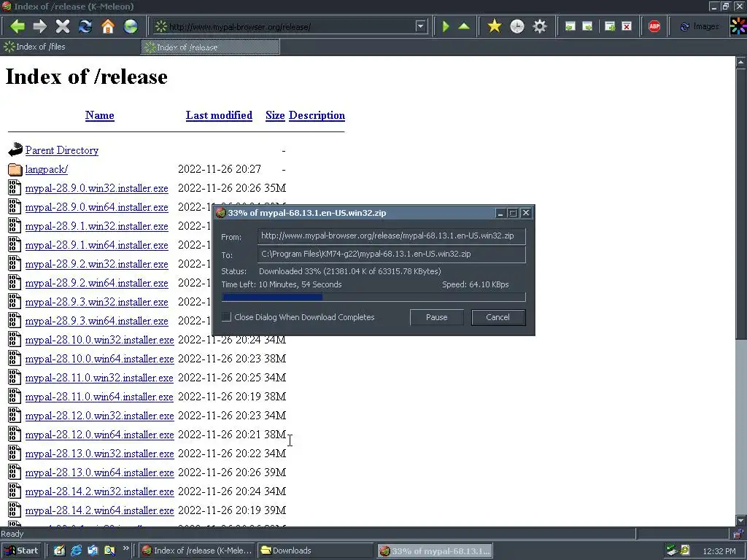This screenshot has height=560, width=747.
Task: Select Index of /release taskbar button
Action: coord(198,551)
